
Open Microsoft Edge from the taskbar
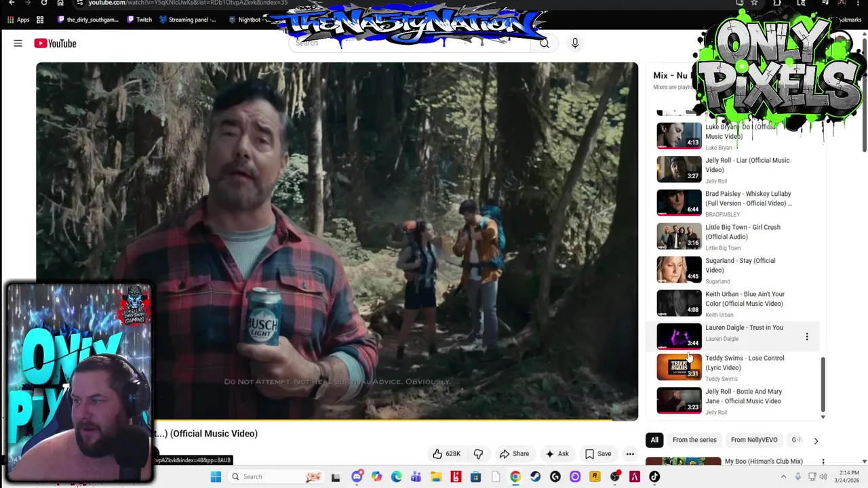point(396,477)
